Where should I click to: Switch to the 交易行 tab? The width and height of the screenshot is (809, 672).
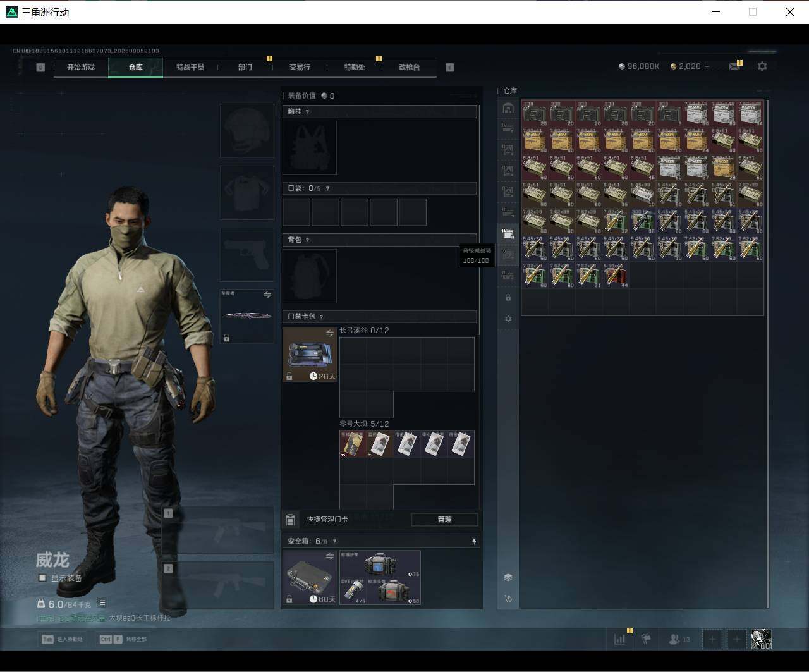300,67
